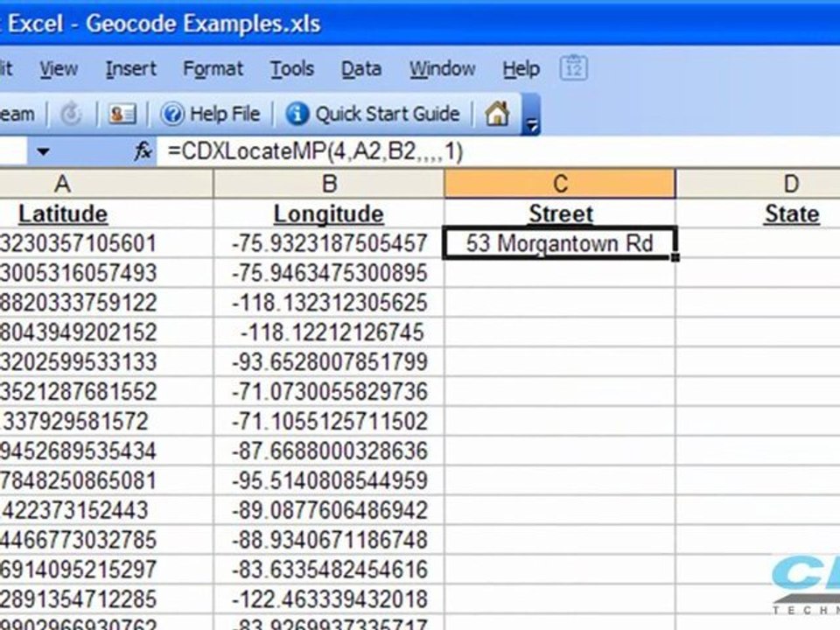
Task: Select latitude cell ending 3230357105601
Action: click(x=106, y=243)
